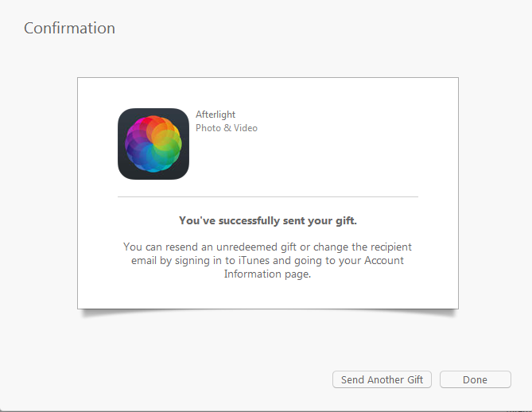Click the word email in the paragraph

(146, 261)
